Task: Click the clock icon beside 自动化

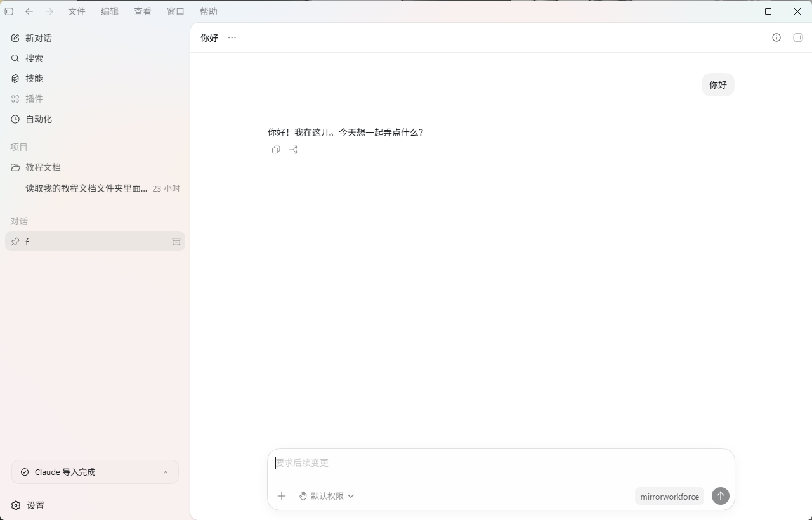Action: pyautogui.click(x=15, y=119)
